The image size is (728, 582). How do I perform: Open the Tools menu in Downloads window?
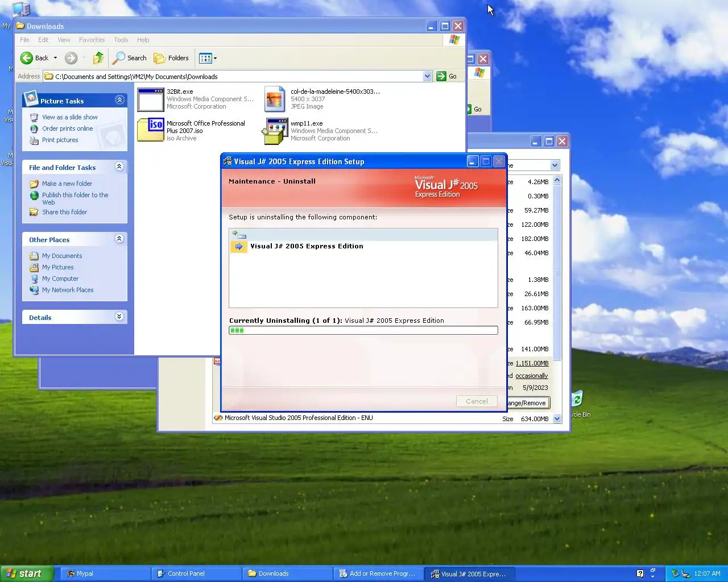(121, 40)
